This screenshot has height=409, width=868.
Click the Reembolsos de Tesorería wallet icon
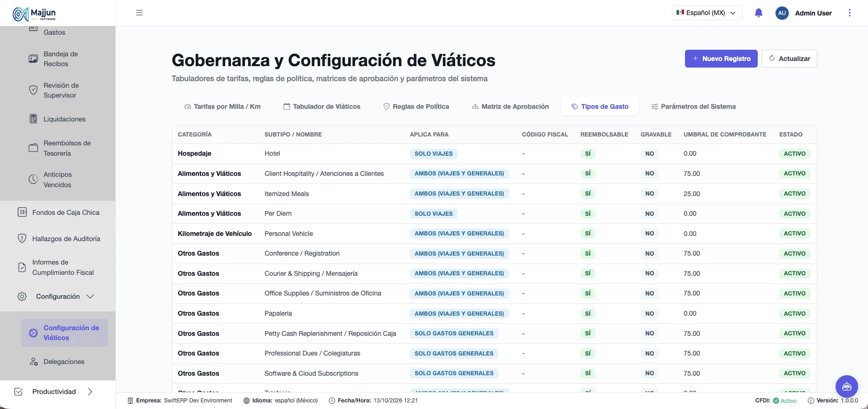(x=33, y=148)
